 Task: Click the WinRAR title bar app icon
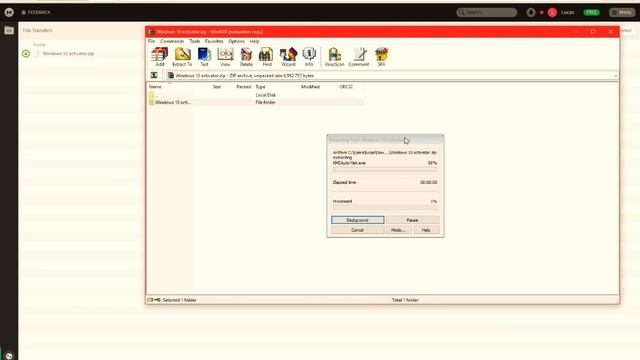click(x=151, y=32)
